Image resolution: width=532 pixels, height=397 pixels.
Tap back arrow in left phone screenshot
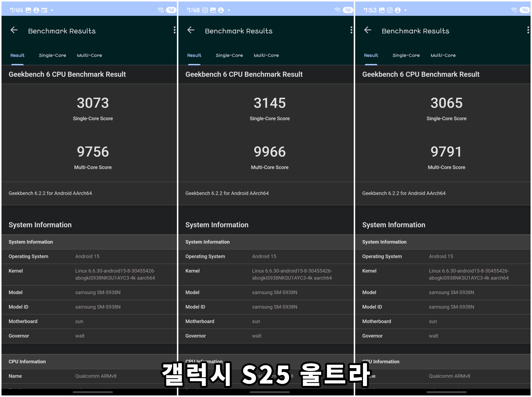pyautogui.click(x=14, y=30)
